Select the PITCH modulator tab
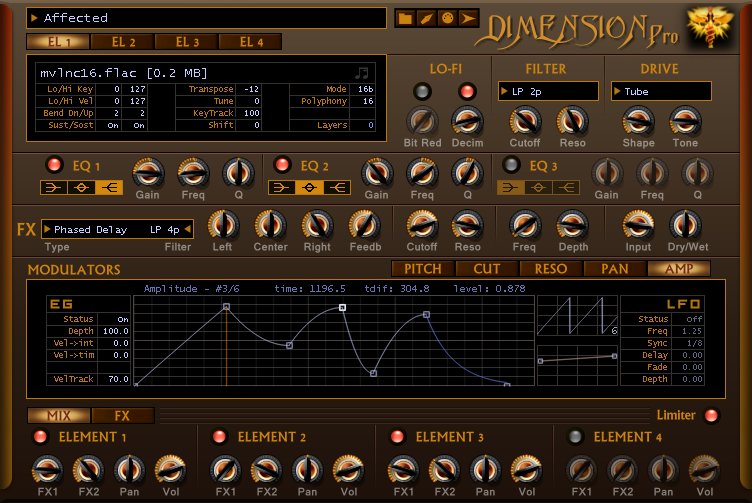 pyautogui.click(x=423, y=269)
